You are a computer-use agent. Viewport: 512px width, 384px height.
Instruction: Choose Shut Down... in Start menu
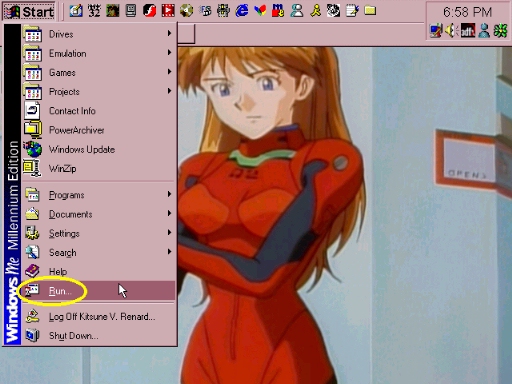point(99,335)
